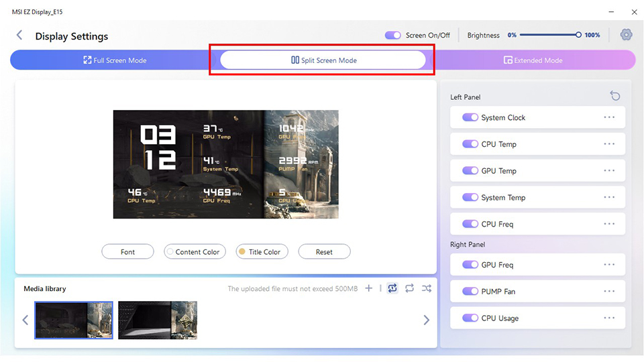Open CPU Temp more options dots
This screenshot has height=362, width=644.
click(x=609, y=144)
